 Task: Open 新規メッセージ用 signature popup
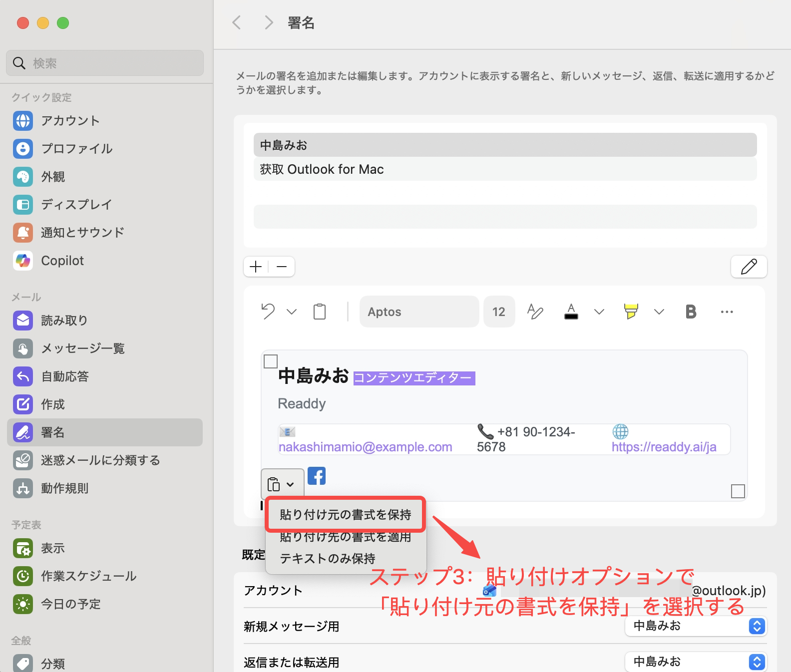click(696, 626)
